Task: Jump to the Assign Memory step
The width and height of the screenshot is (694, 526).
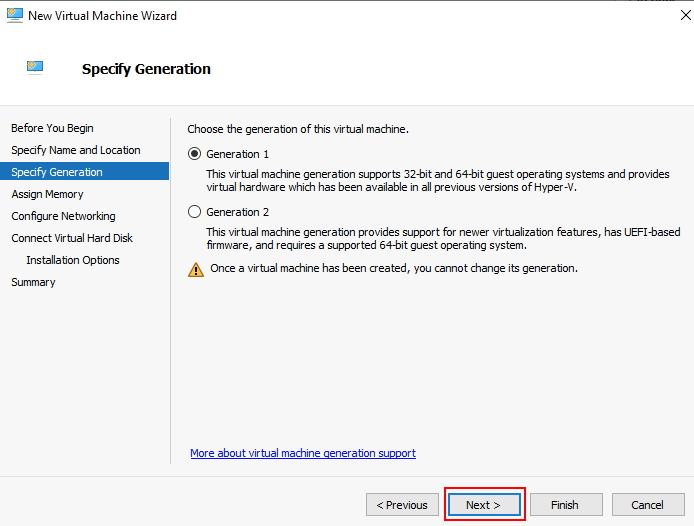Action: tap(47, 194)
